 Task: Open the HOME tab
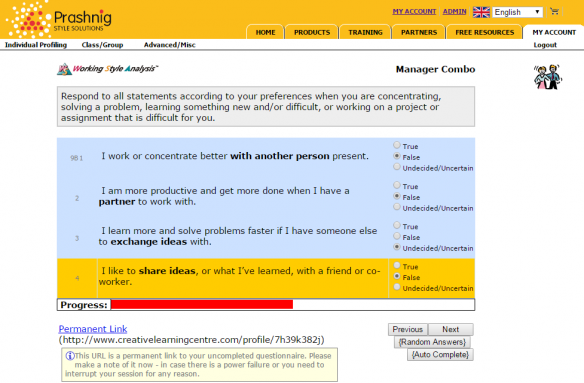[x=265, y=32]
